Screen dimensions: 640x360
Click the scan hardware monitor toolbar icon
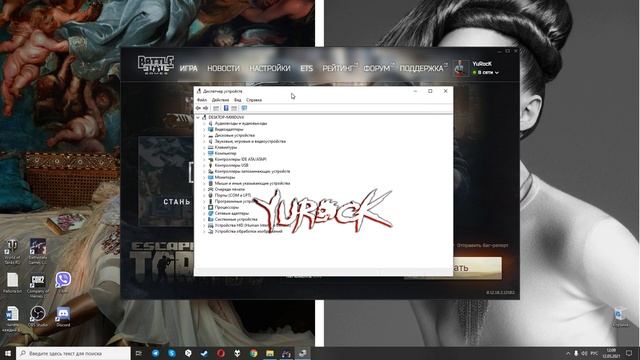coord(244,108)
